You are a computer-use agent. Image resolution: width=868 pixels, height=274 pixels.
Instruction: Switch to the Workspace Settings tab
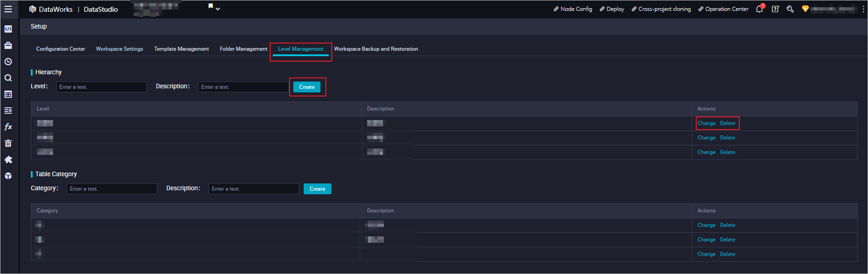pos(119,49)
